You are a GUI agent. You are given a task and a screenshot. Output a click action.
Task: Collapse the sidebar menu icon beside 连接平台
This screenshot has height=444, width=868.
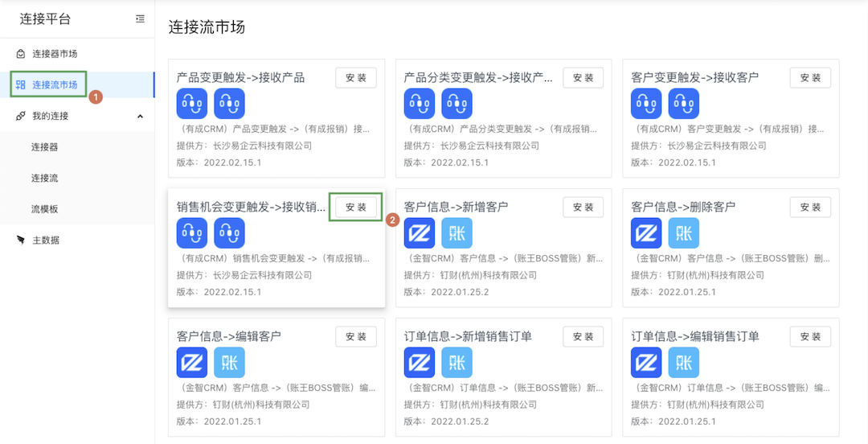140,18
